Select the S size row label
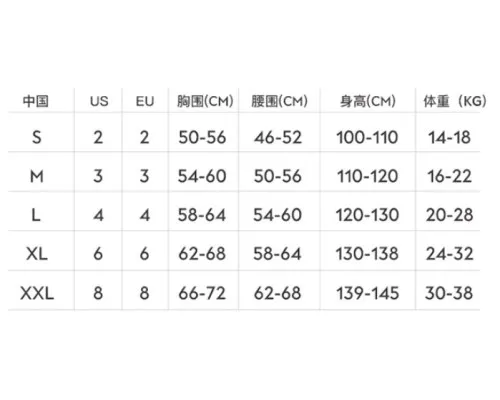The image size is (500, 400). coord(37,137)
